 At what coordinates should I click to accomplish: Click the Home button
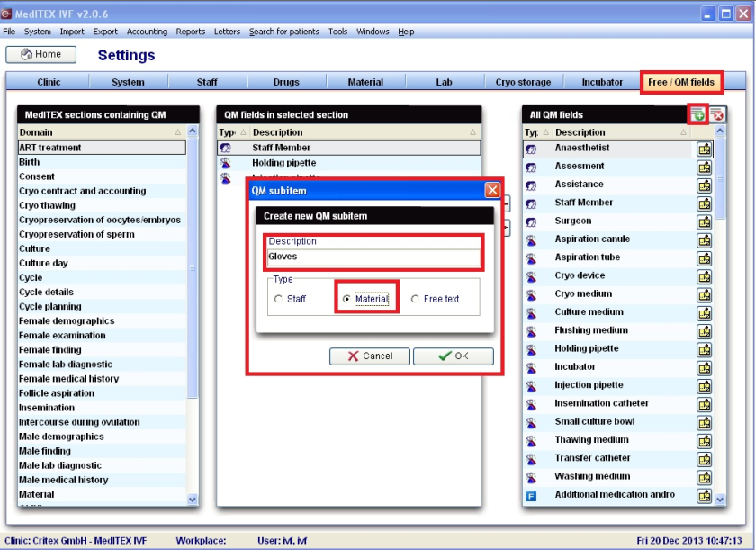click(41, 54)
